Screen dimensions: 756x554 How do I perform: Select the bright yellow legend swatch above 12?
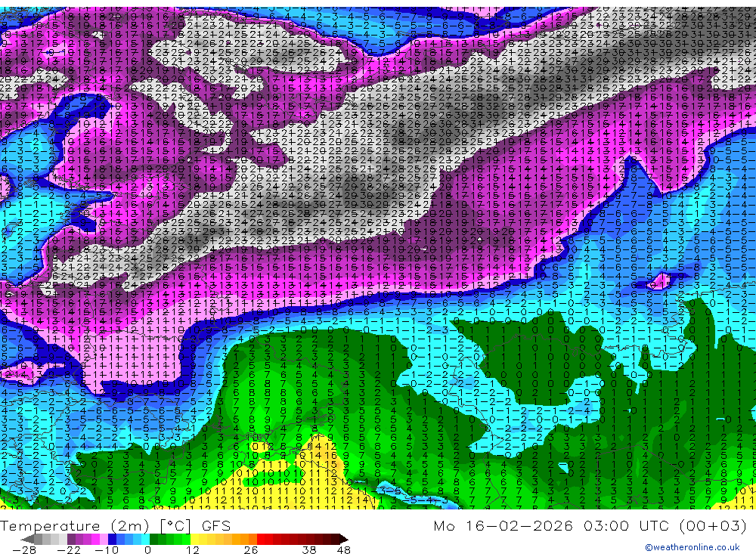194,540
